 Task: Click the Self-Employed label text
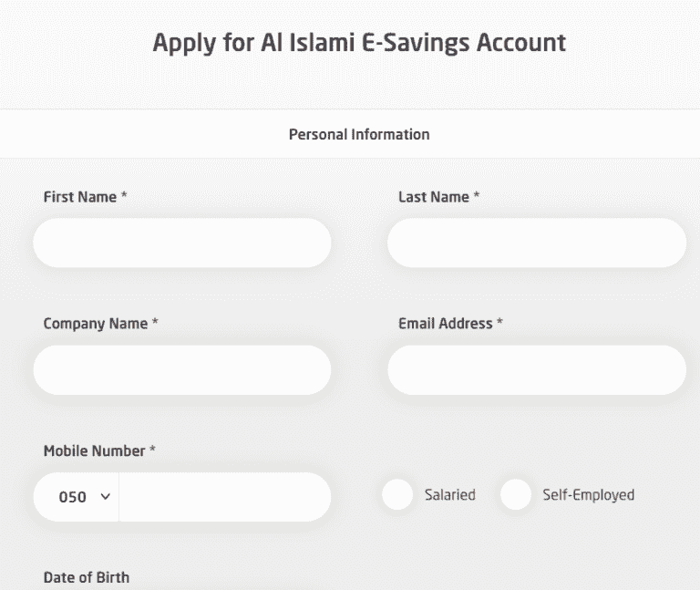(x=589, y=495)
